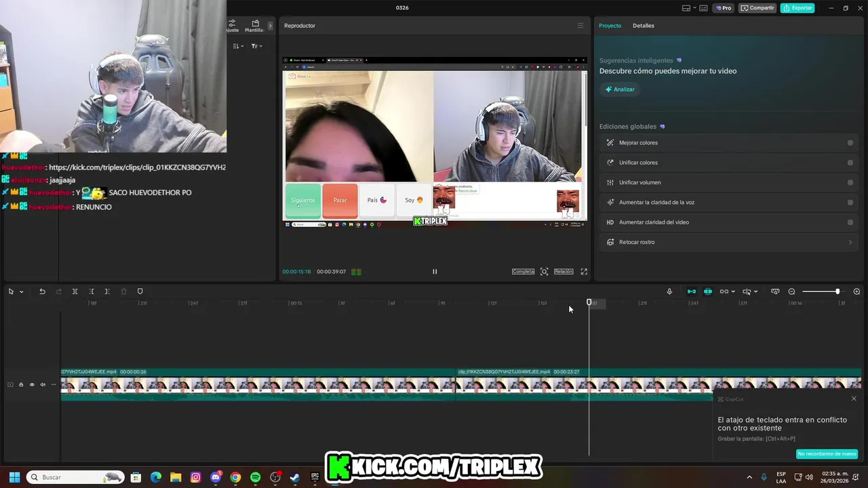Click the 00:15 mark on timeline ruler
868x488 pixels.
pyautogui.click(x=296, y=303)
